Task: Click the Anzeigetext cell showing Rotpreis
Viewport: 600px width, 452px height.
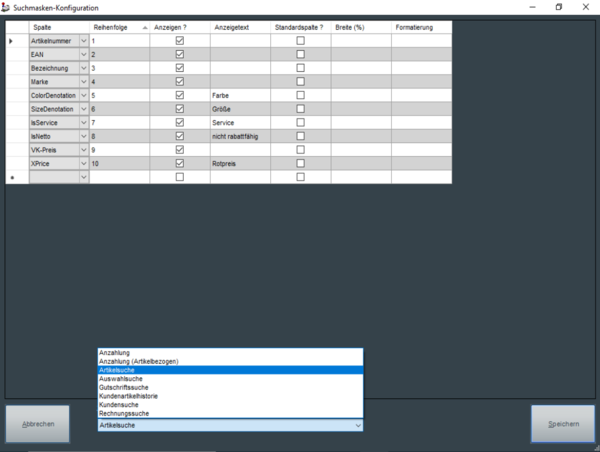Action: [240, 163]
